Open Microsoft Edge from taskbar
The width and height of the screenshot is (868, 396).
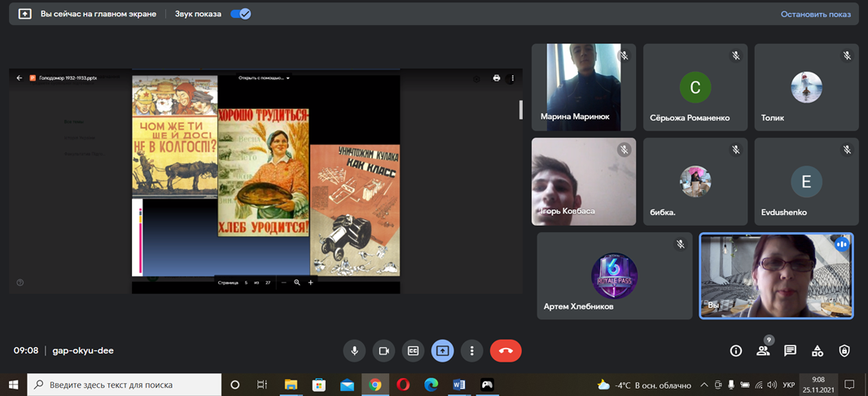pyautogui.click(x=431, y=385)
